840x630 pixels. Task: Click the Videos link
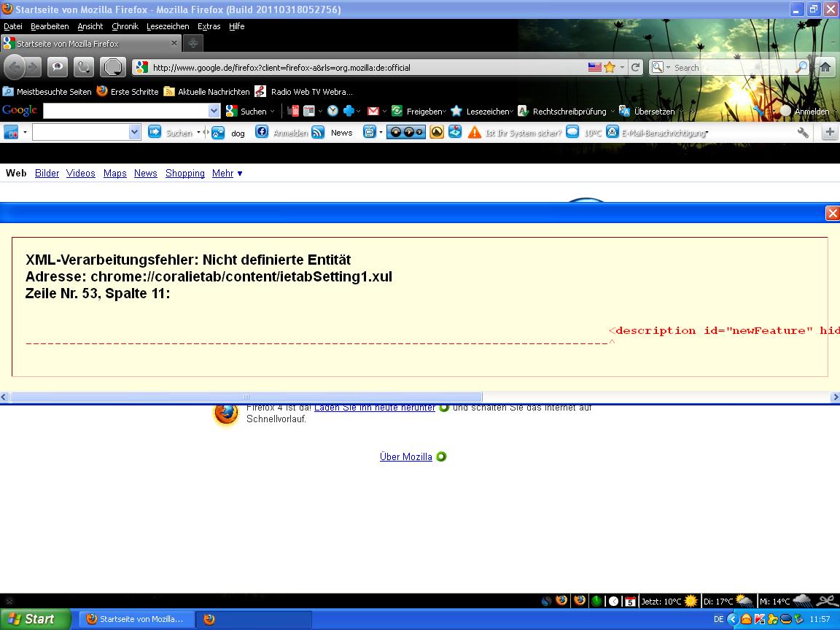click(80, 173)
